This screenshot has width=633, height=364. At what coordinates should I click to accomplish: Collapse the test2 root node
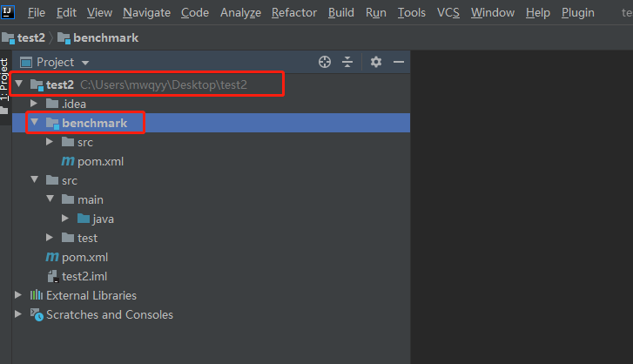tap(18, 84)
